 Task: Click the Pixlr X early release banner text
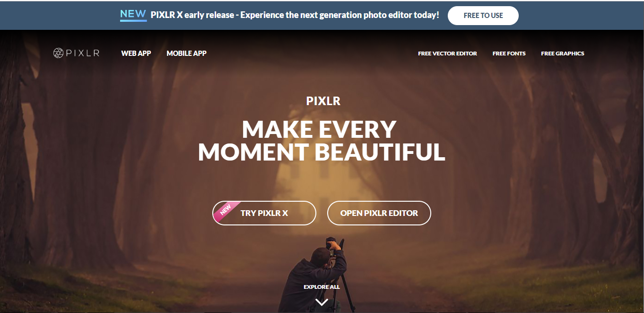point(295,15)
